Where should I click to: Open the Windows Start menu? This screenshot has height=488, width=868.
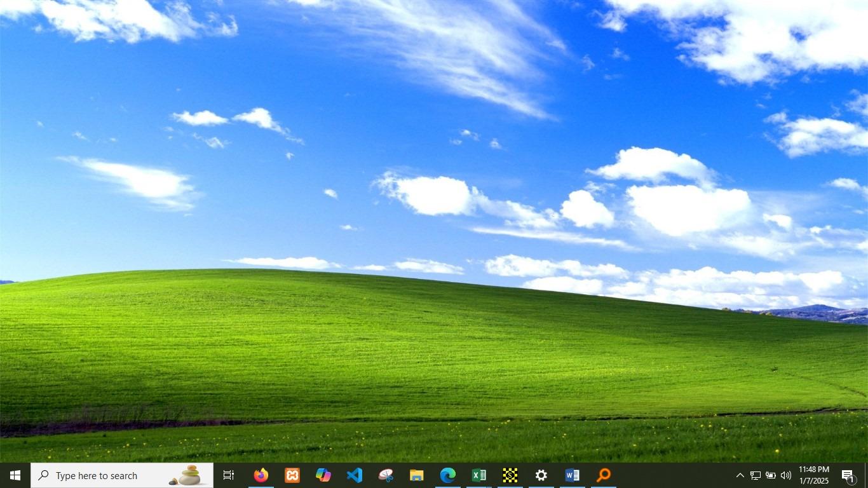[x=15, y=475]
